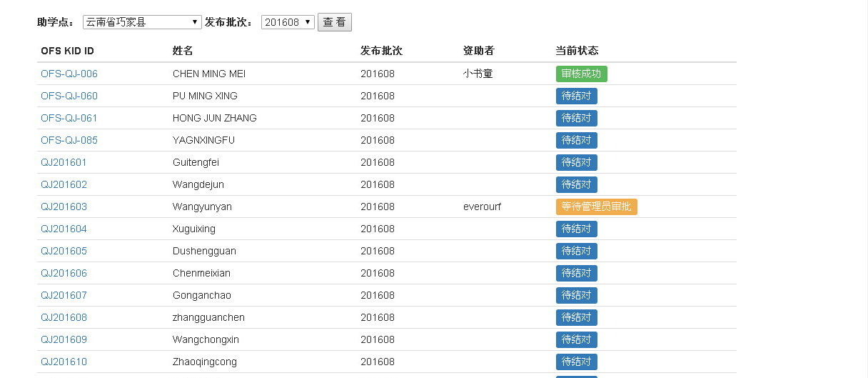
Task: Follow the QJ201605 link
Action: [64, 251]
